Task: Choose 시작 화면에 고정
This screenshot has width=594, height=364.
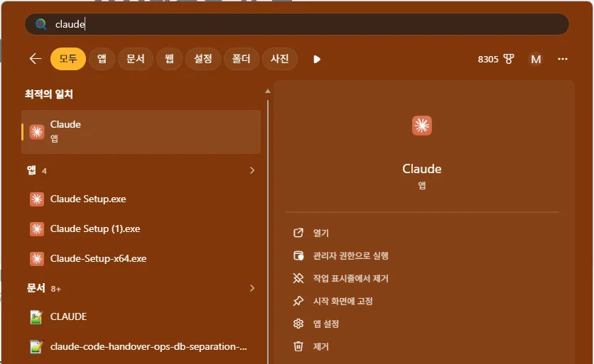Action: tap(343, 301)
